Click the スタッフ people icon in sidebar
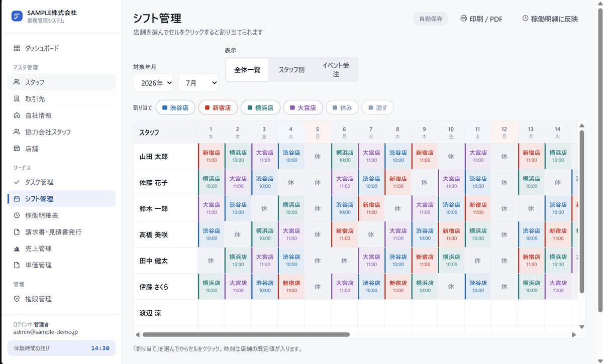The image size is (603, 364). tap(17, 82)
